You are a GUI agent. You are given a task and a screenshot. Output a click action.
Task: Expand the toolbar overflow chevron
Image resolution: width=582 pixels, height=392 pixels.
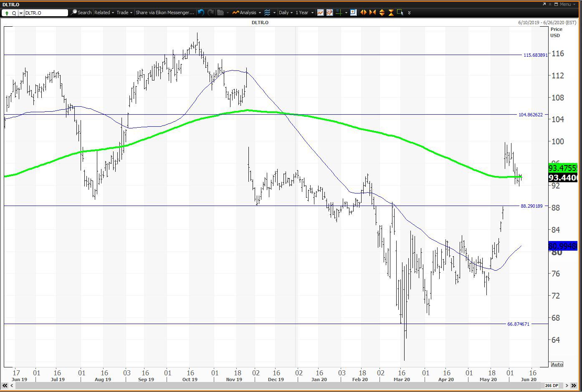tap(409, 13)
